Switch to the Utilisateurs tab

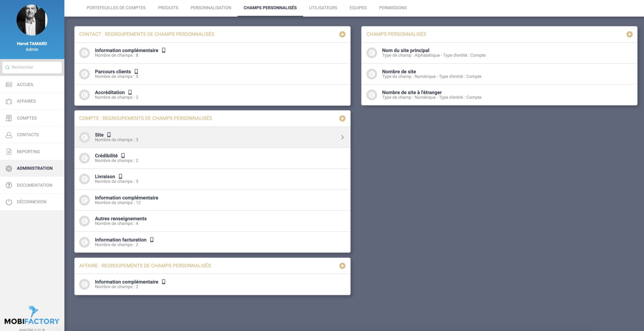[323, 8]
